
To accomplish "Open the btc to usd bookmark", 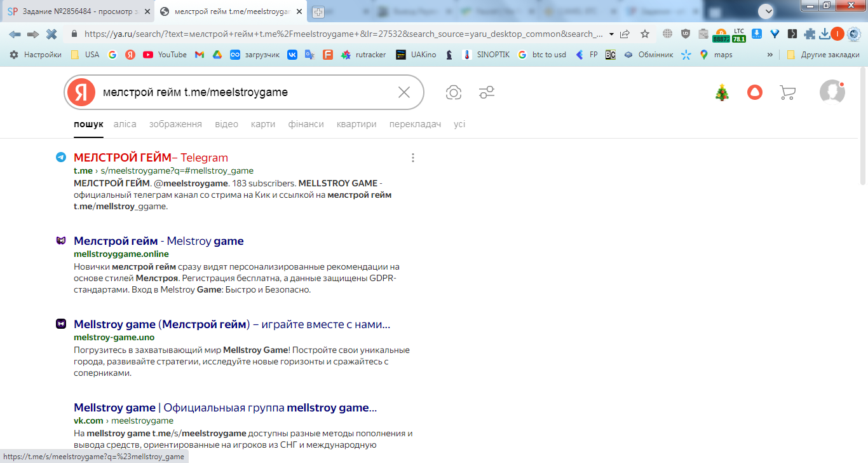I will [541, 55].
